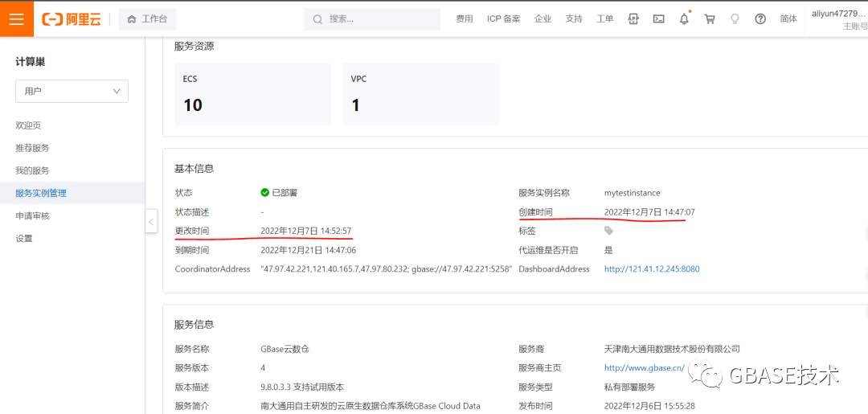Open 设置 in sidebar

(24, 239)
